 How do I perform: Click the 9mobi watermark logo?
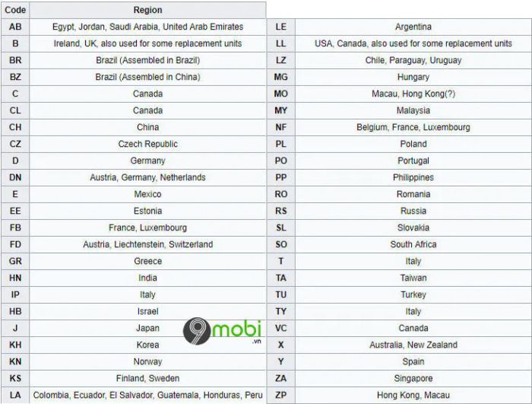point(222,331)
